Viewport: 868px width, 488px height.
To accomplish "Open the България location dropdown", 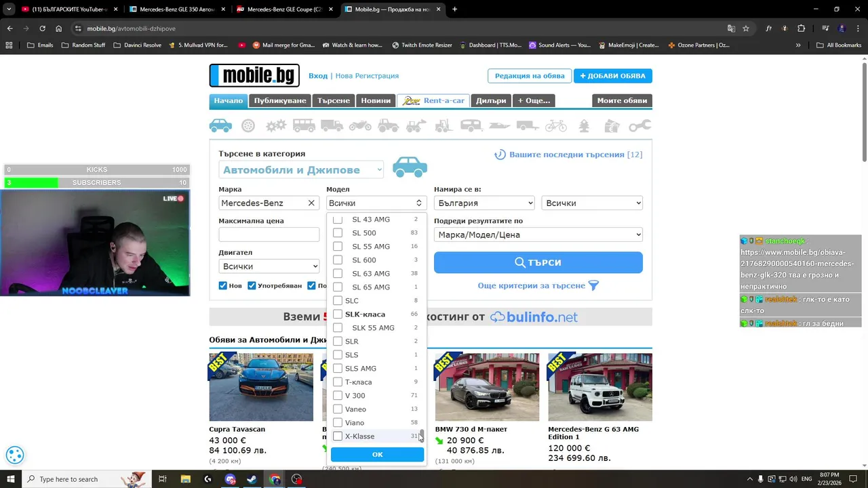I will click(x=484, y=203).
